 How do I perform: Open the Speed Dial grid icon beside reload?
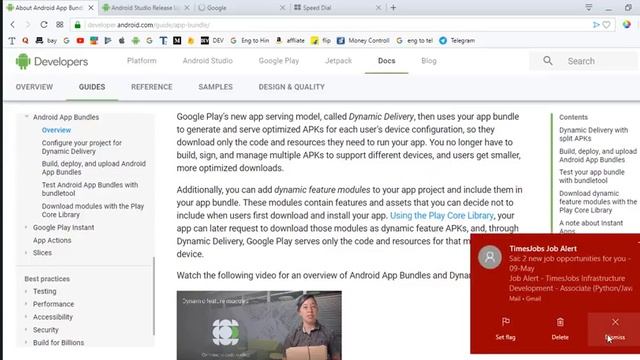[x=60, y=24]
